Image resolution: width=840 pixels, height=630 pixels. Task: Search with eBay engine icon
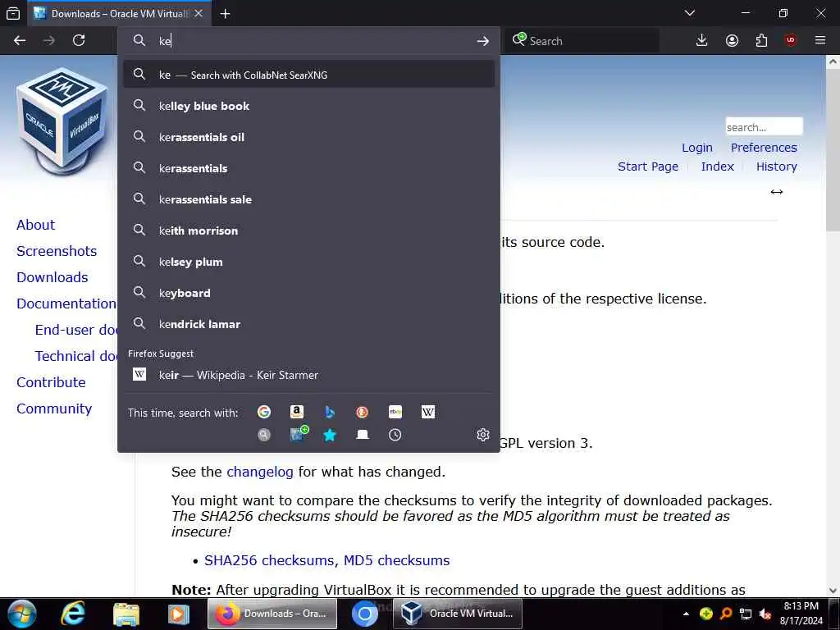coord(395,412)
